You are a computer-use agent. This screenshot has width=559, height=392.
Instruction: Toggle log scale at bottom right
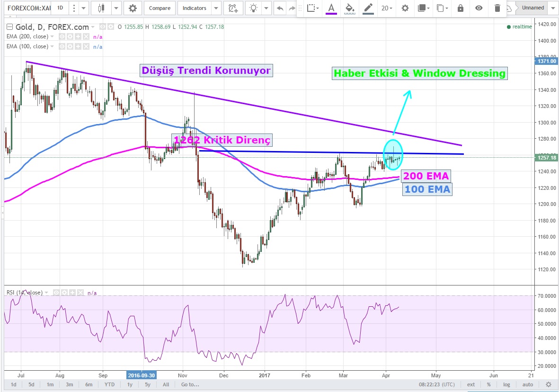point(507,384)
